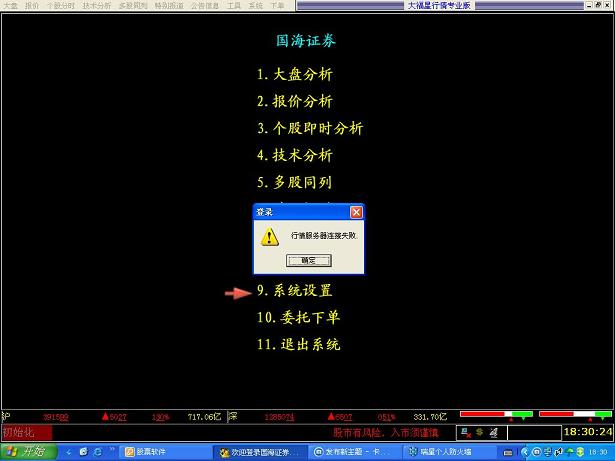Open the 大盘 menu in the menu bar
This screenshot has width=615, height=461.
(x=10, y=5)
